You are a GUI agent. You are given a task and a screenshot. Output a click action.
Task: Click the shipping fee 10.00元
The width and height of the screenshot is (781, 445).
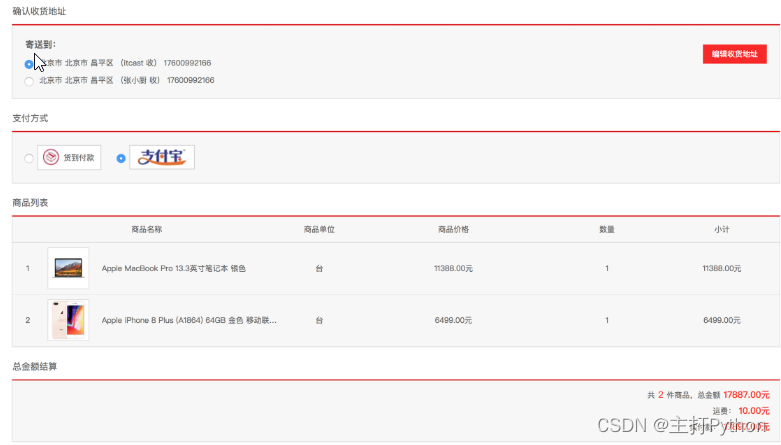(x=754, y=411)
